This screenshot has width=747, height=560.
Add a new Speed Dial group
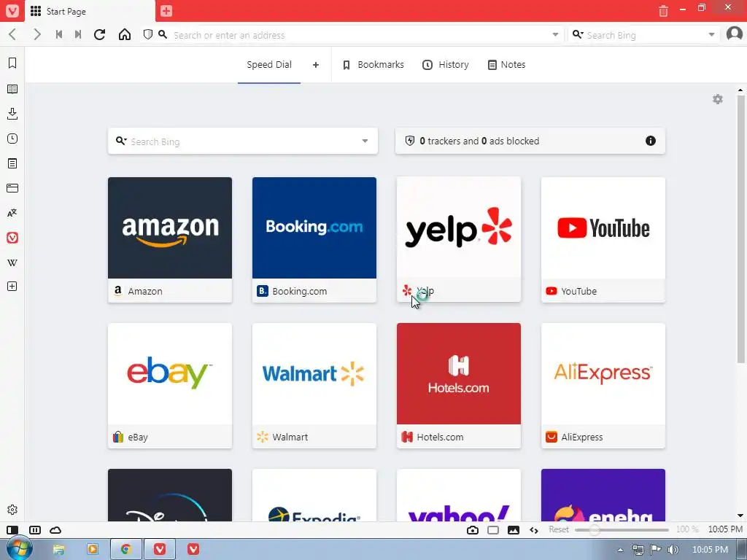315,65
